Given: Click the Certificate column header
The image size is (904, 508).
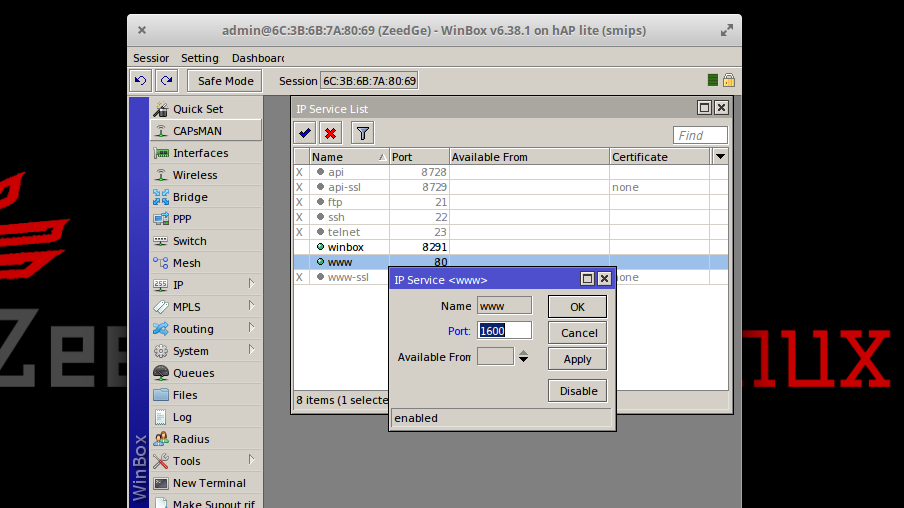Looking at the screenshot, I should click(660, 157).
